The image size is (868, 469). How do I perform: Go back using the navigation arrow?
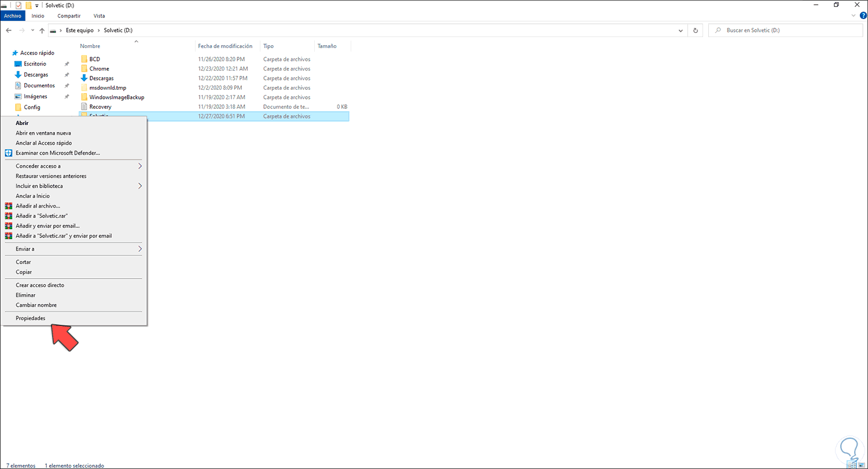[x=8, y=30]
